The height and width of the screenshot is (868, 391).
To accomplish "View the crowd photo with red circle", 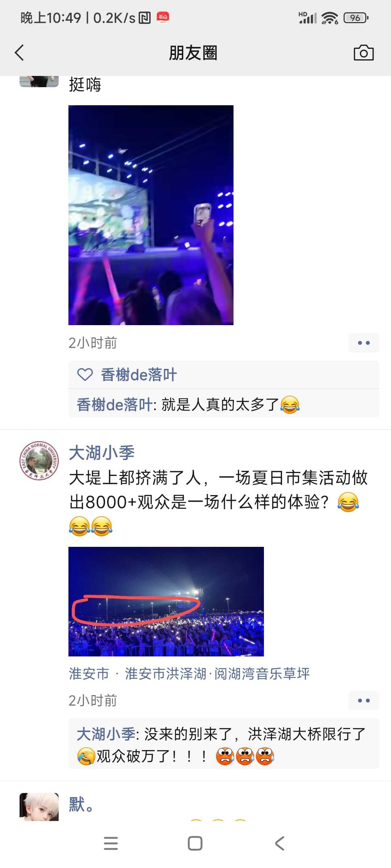I will [166, 601].
